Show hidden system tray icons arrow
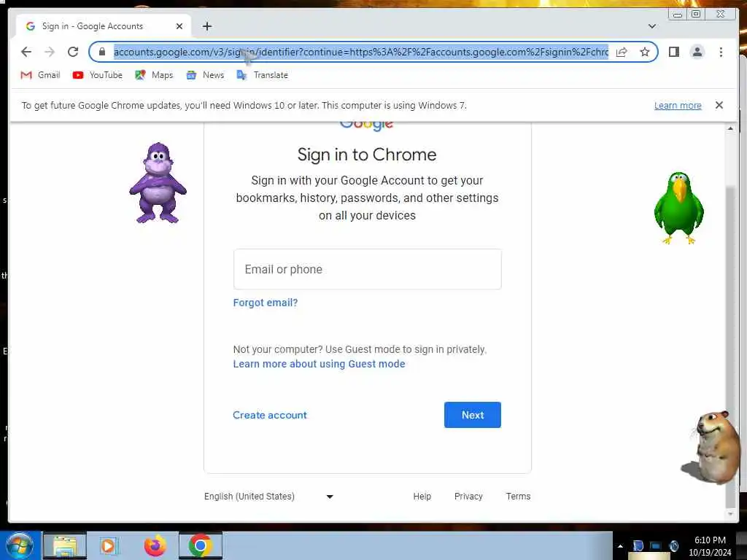 click(x=620, y=546)
